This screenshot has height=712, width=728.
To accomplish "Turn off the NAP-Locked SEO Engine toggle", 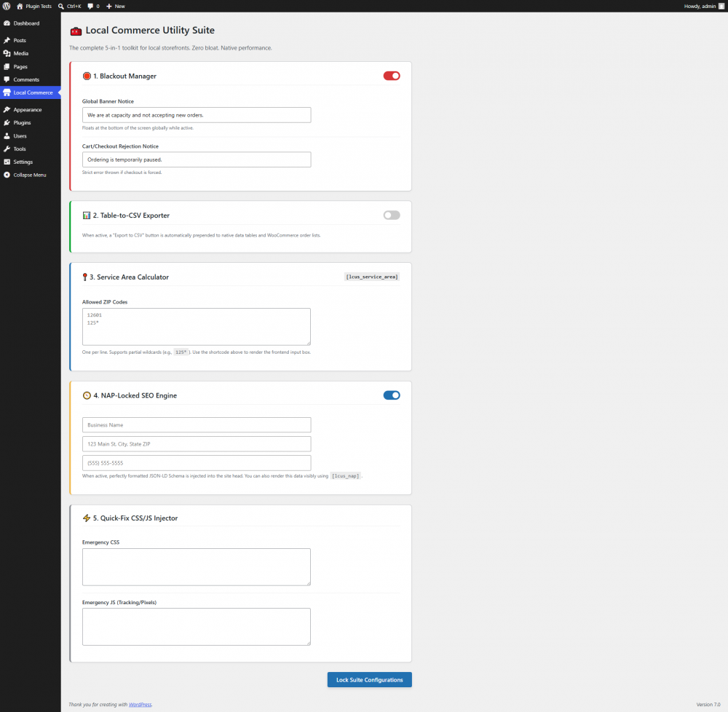I will pos(392,395).
